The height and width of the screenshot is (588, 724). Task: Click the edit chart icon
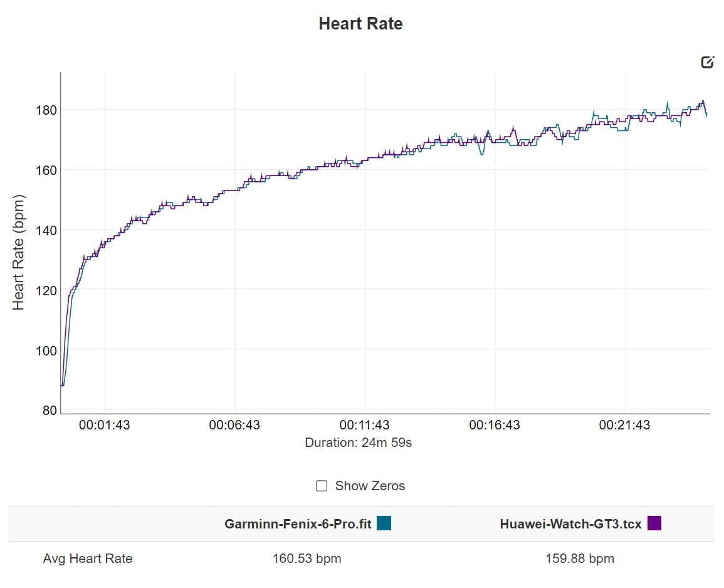click(x=707, y=62)
